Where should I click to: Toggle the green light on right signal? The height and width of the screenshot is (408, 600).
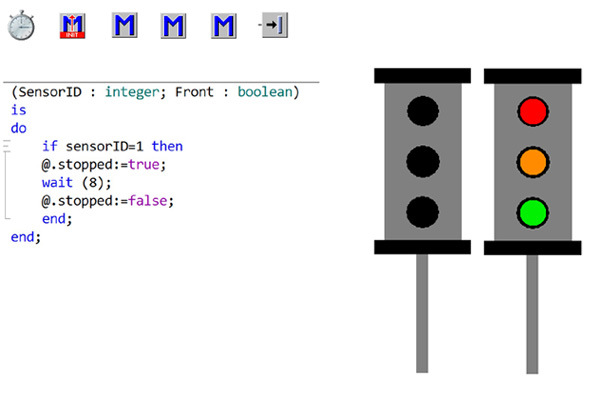(532, 211)
